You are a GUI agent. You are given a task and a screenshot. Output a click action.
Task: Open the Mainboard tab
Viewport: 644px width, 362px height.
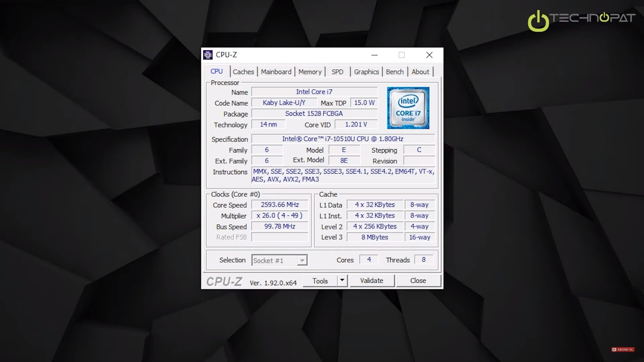pyautogui.click(x=276, y=72)
